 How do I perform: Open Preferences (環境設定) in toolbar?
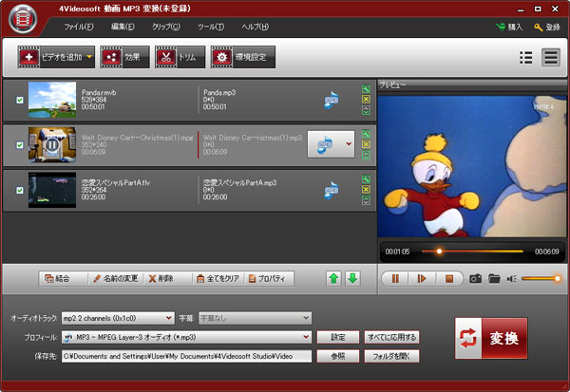pyautogui.click(x=243, y=57)
